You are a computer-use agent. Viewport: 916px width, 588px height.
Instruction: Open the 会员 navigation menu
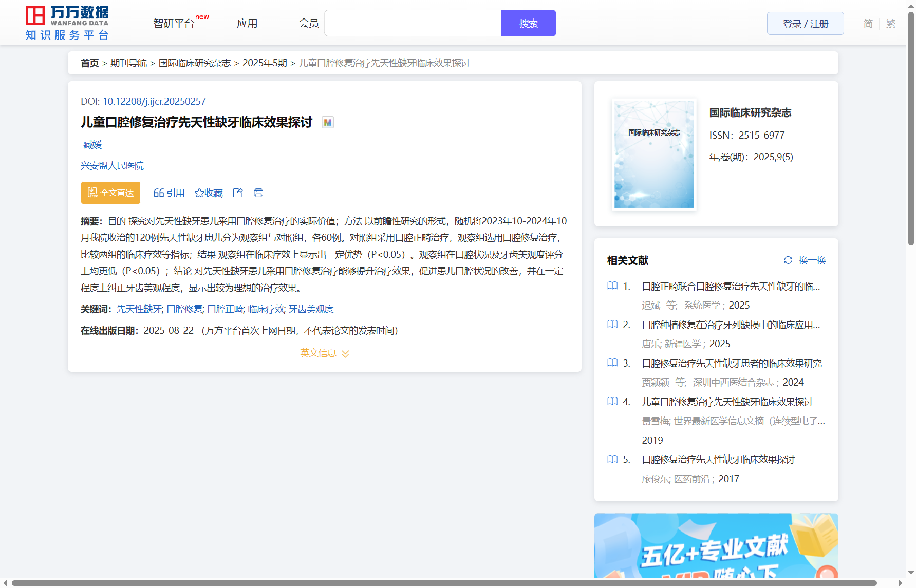309,24
